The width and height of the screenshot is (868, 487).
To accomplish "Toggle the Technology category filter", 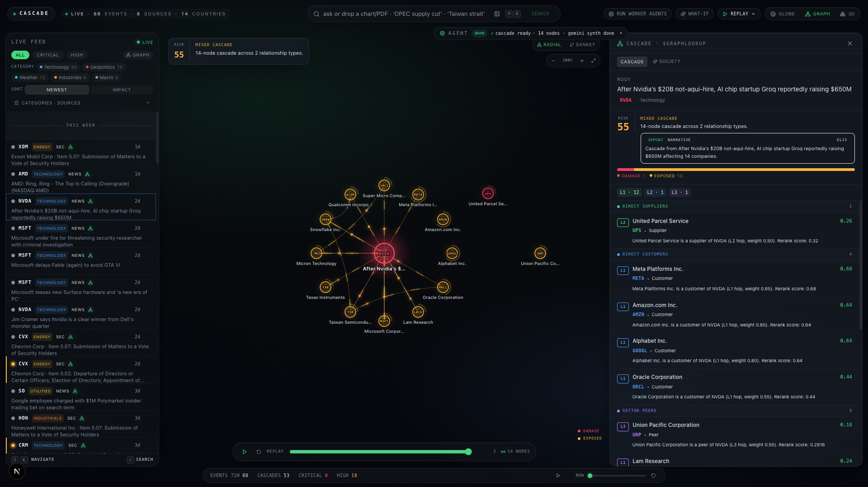I will click(x=58, y=67).
